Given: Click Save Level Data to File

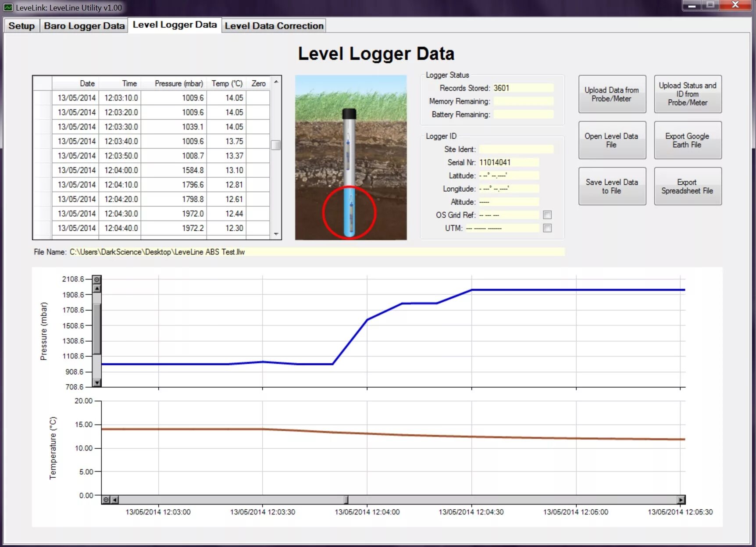Looking at the screenshot, I should click(x=612, y=186).
